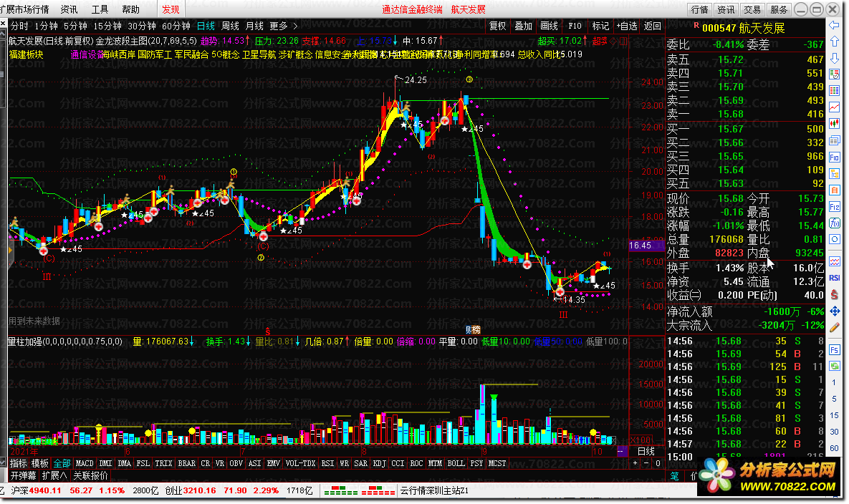This screenshot has width=849, height=504.
Task: Click the back arrow icon in right sidebar
Action: pyautogui.click(x=835, y=26)
